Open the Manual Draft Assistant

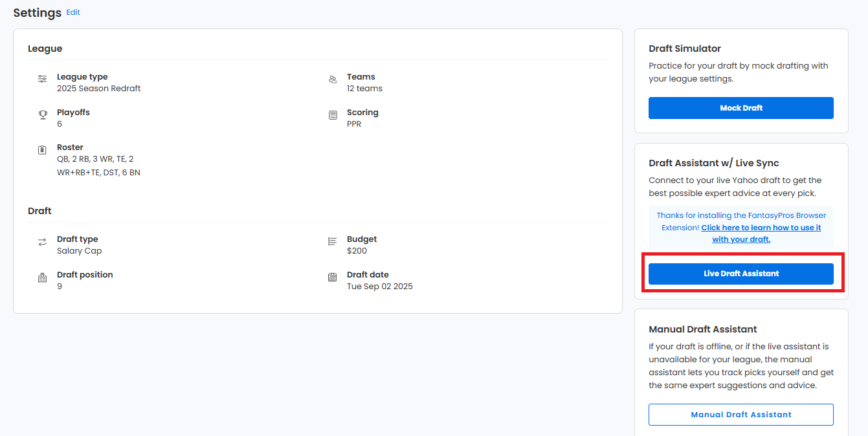click(x=741, y=415)
